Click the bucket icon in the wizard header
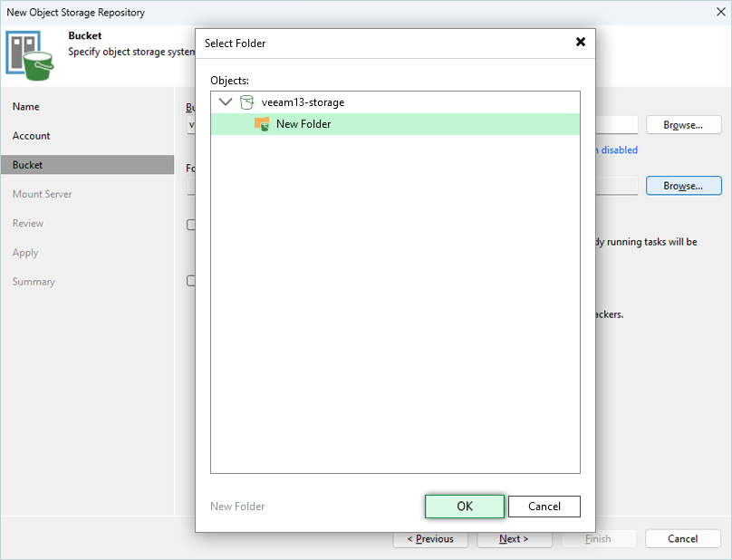This screenshot has width=732, height=560. click(x=32, y=53)
